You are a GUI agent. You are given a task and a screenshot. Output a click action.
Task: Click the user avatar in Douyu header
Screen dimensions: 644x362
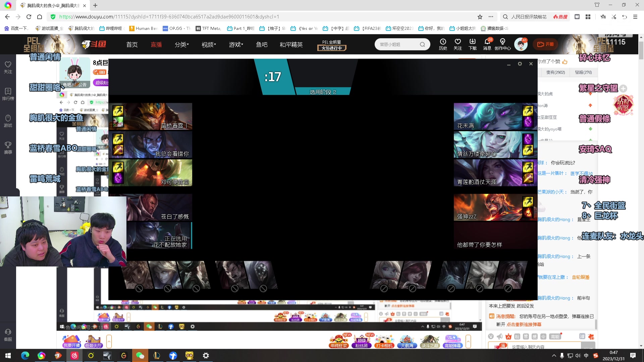[x=521, y=44]
